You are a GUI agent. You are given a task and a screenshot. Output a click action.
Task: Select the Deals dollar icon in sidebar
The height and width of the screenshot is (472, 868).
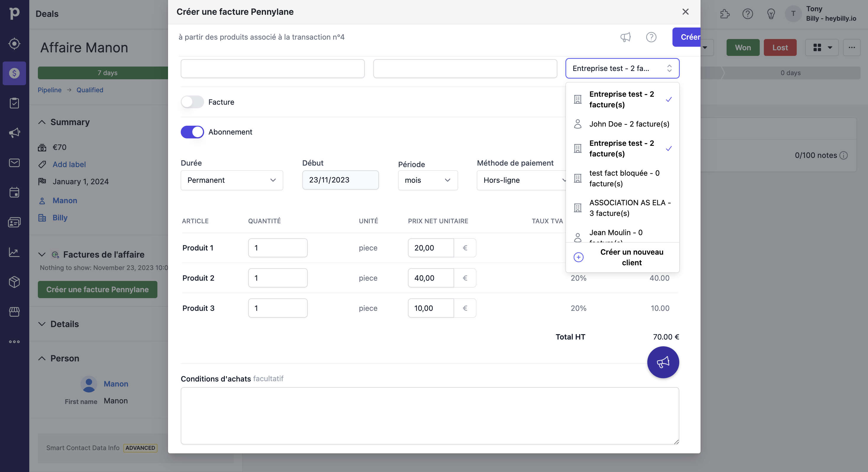coord(14,73)
